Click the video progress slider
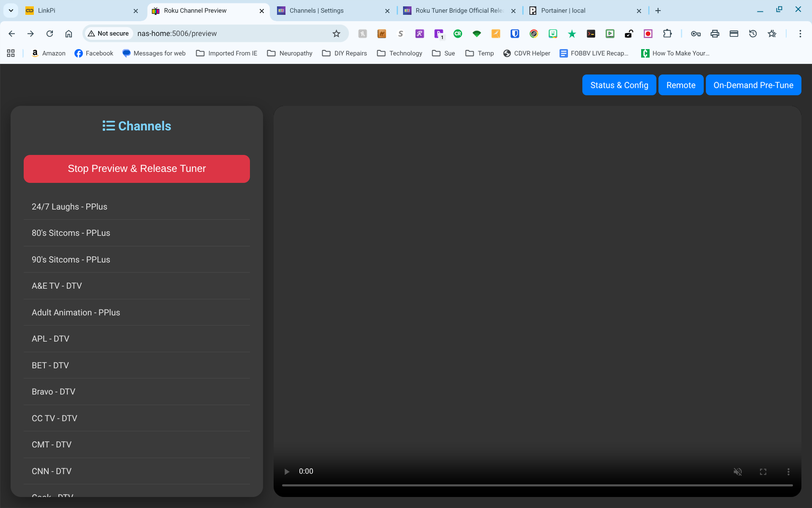 point(537,485)
